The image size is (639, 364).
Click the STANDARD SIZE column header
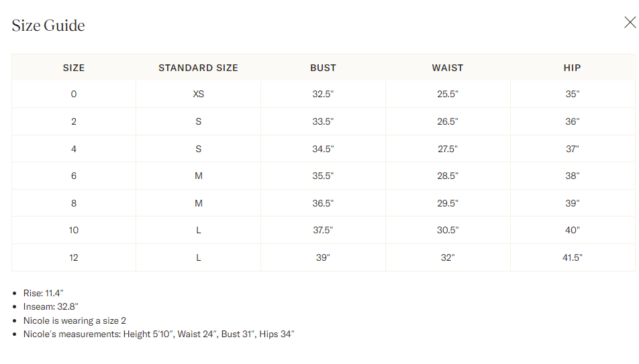[x=198, y=68]
